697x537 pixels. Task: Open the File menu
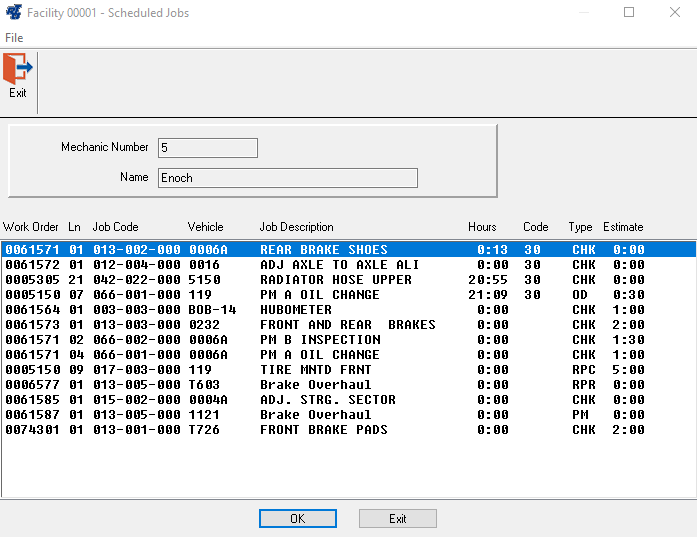pos(14,37)
